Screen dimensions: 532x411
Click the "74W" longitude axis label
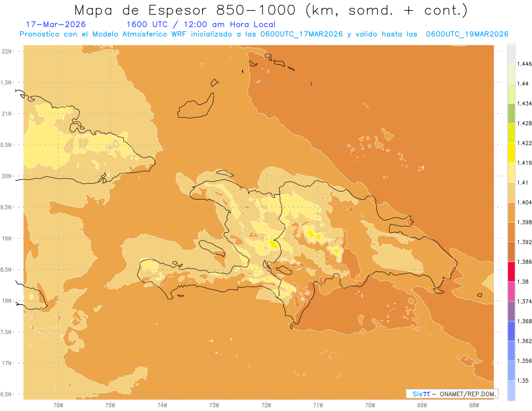162,404
